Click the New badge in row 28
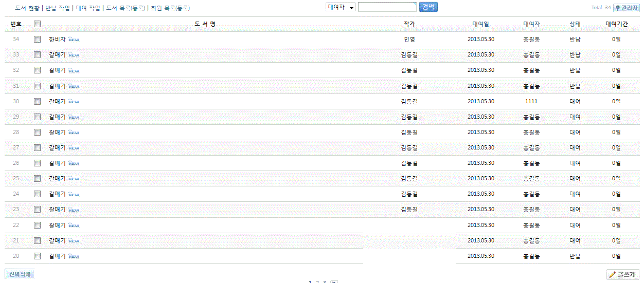Screen dimensions: 644x283 point(74,133)
